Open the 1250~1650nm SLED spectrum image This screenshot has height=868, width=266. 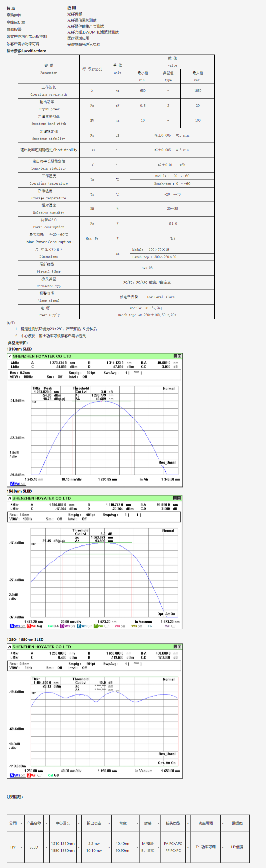point(94,711)
